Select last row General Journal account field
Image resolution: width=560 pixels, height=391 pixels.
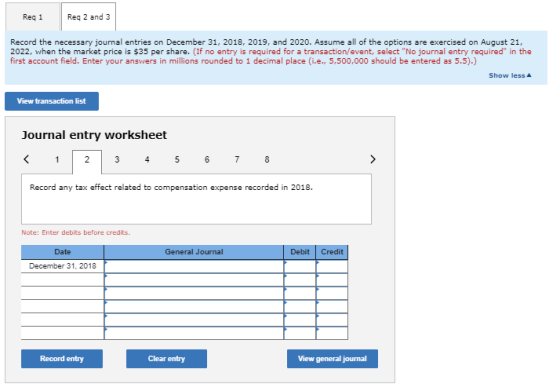[x=194, y=333]
